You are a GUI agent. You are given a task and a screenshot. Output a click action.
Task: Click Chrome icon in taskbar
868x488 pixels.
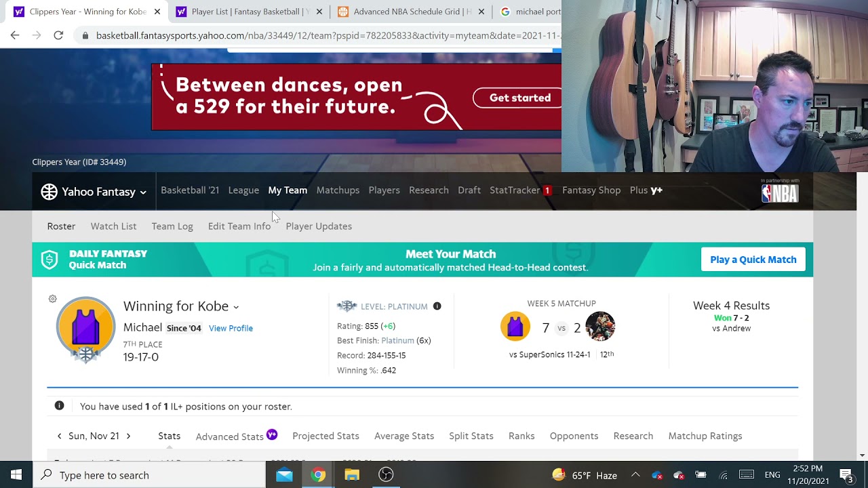pos(318,475)
